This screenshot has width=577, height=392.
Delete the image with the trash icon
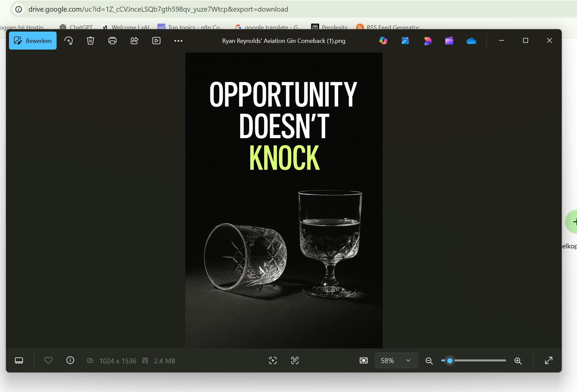pyautogui.click(x=91, y=41)
